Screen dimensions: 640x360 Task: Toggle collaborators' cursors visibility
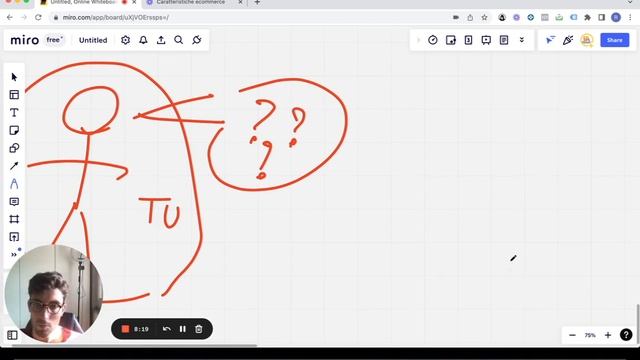551,40
